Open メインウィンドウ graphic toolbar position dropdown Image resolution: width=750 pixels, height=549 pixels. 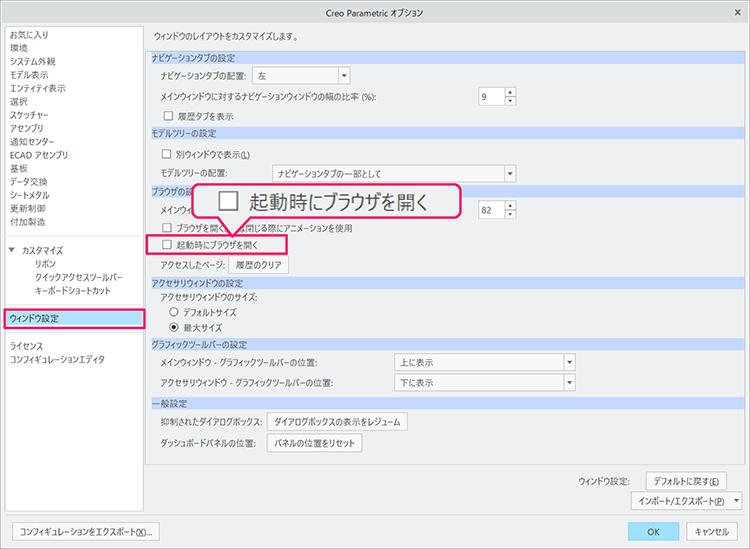569,362
